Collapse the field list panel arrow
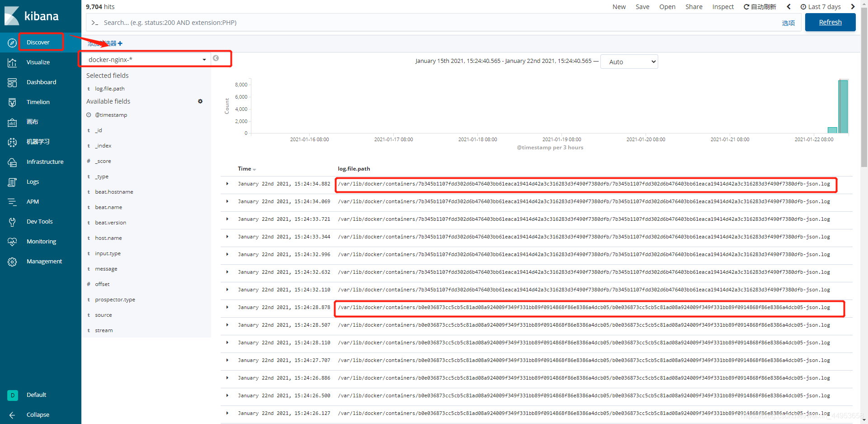 216,58
